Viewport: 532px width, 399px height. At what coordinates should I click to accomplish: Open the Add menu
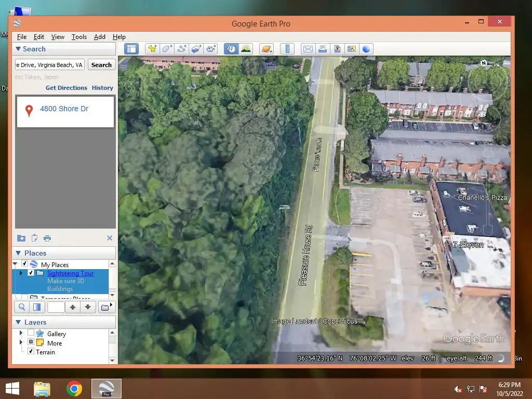(99, 37)
